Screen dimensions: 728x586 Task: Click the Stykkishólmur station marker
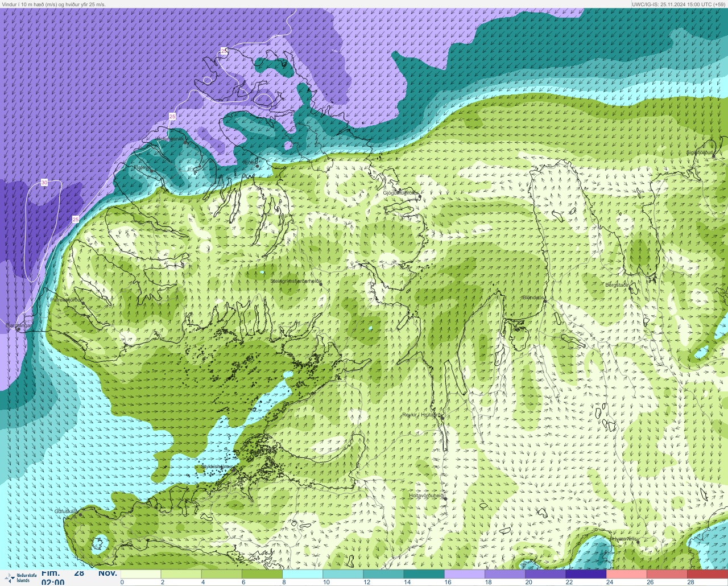tap(233, 468)
